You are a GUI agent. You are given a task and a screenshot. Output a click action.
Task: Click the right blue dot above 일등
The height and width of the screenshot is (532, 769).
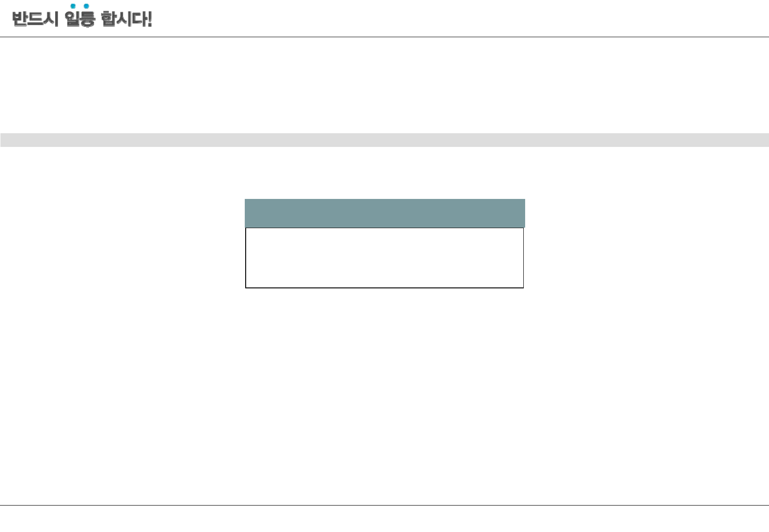coord(86,6)
